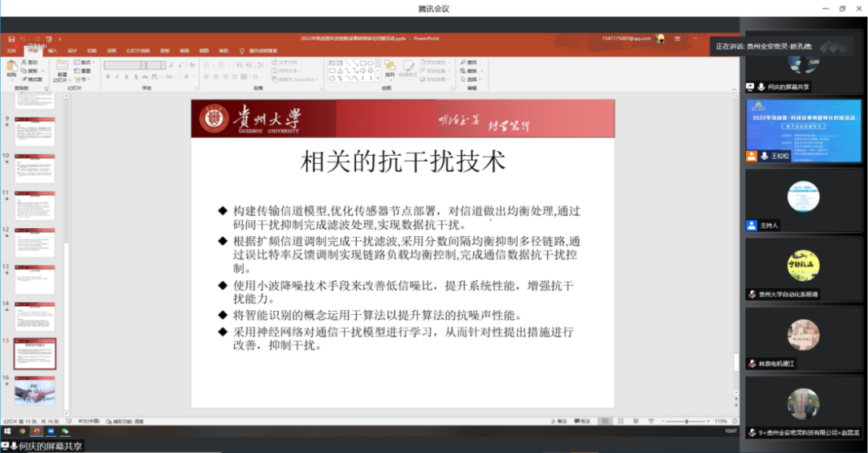Toggle Bold formatting button
Image resolution: width=868 pixels, height=453 pixels.
tap(108, 77)
